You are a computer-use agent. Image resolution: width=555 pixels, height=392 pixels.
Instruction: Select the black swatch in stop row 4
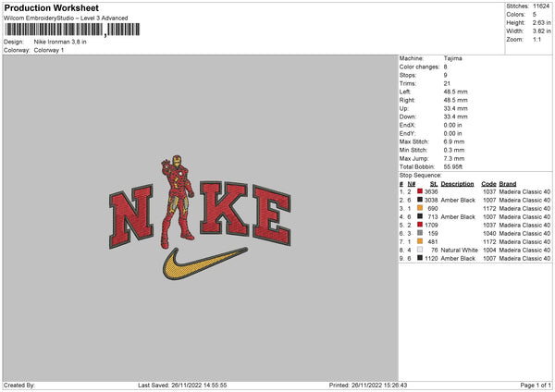[x=420, y=216]
